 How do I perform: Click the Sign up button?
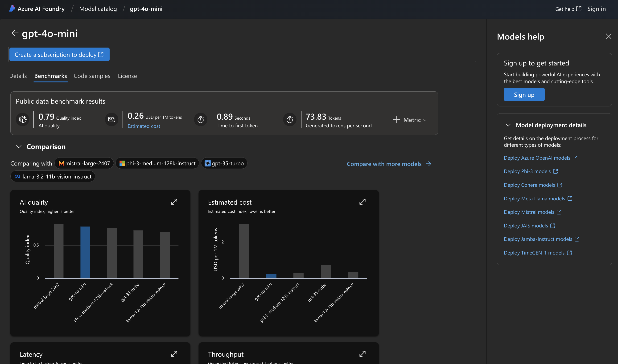(x=524, y=95)
